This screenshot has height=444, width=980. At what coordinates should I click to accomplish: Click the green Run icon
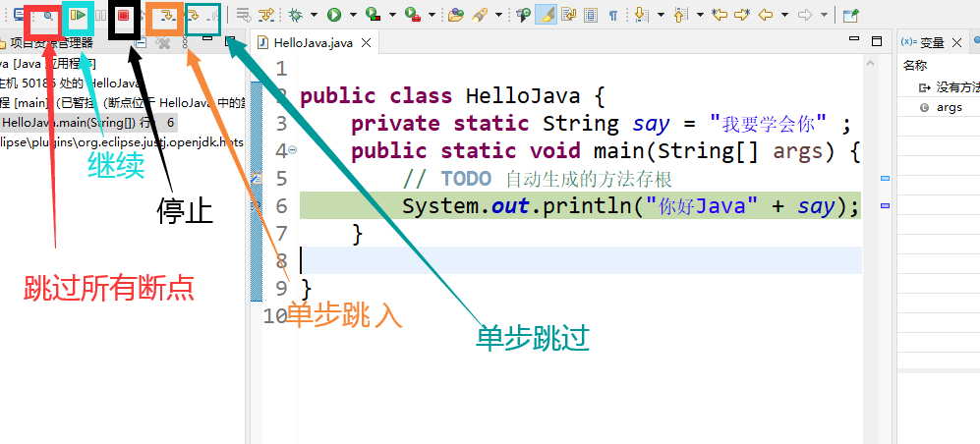[334, 15]
